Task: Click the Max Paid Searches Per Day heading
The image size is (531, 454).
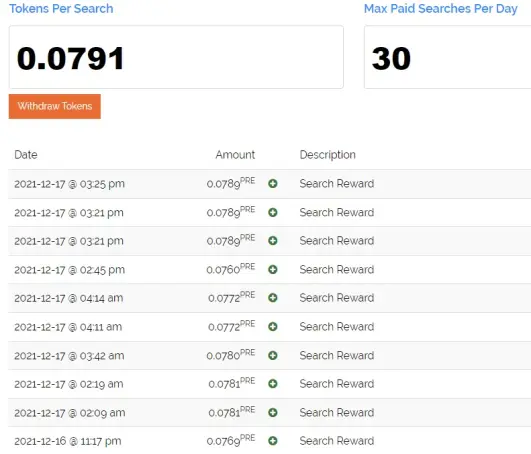Action: [441, 8]
